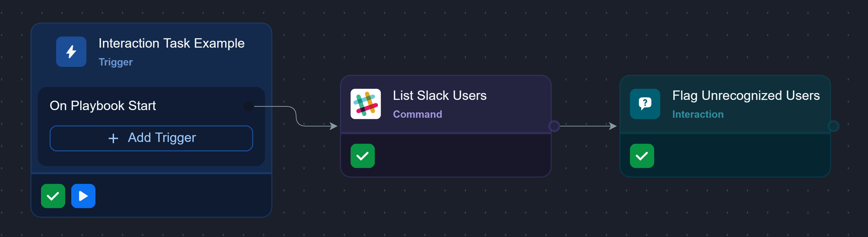This screenshot has height=237, width=868.
Task: Toggle the green checkmark under Flag Unrecognized Users
Action: point(642,156)
